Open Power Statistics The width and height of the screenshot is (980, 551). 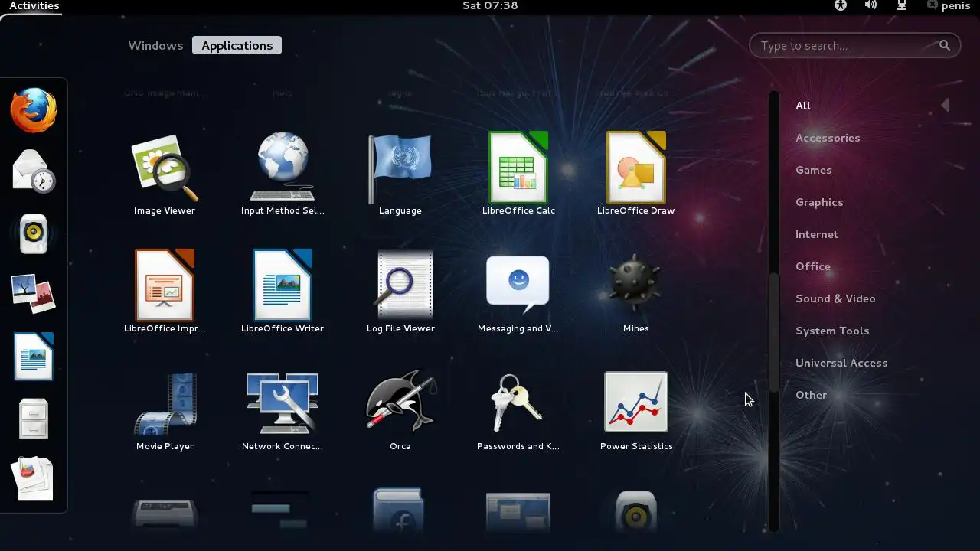tap(636, 410)
